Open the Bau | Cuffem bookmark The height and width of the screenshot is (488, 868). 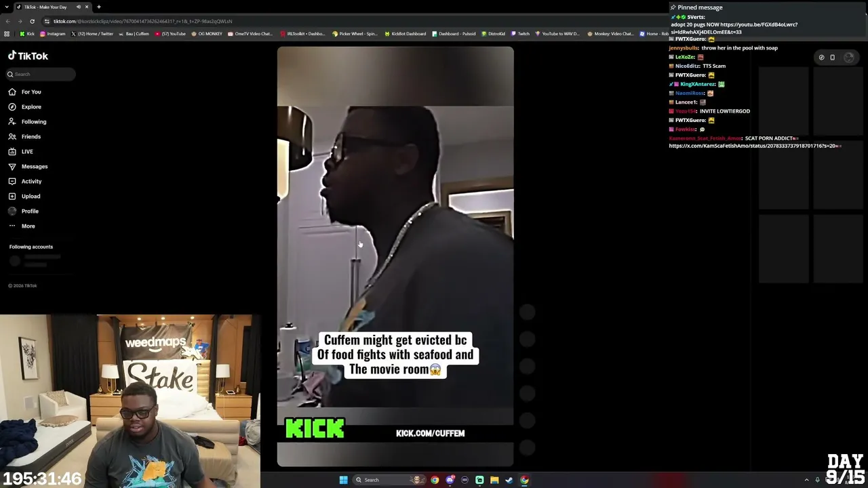tap(134, 34)
